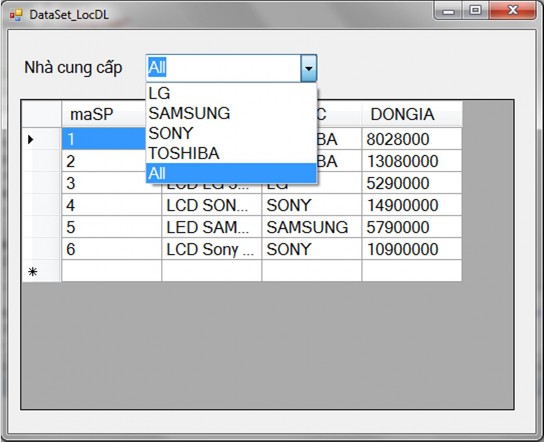Open the Nhà cung cấp dropdown arrow
This screenshot has height=442, width=544.
[x=308, y=68]
